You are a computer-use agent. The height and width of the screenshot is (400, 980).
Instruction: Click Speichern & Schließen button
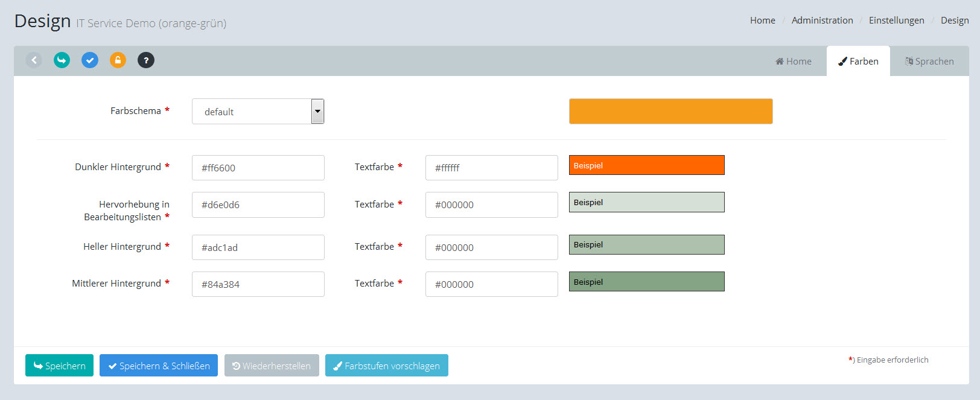[159, 366]
